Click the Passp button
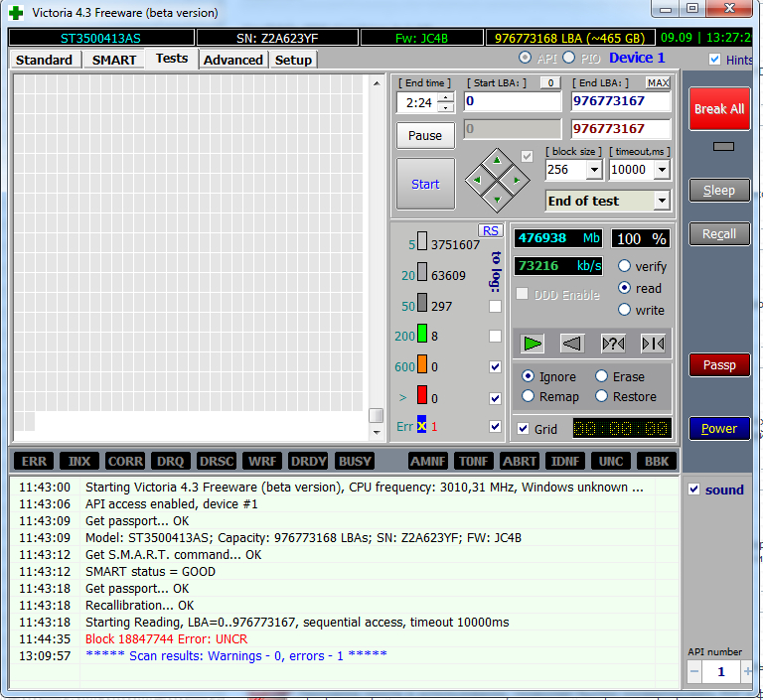Viewport: 763px width, 700px height. pyautogui.click(x=719, y=365)
